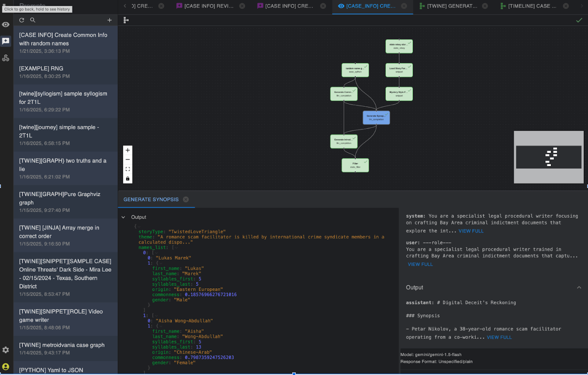Image resolution: width=588 pixels, height=375 pixels.
Task: Collapse the Output tree in the JSON viewer
Action: [x=123, y=217]
